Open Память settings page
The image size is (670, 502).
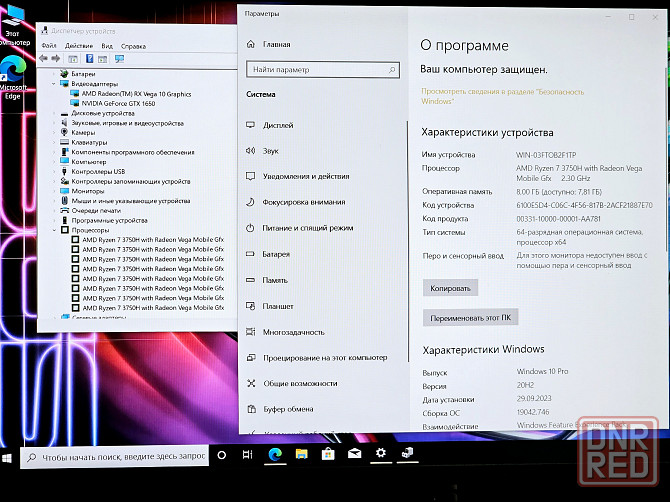[267, 280]
